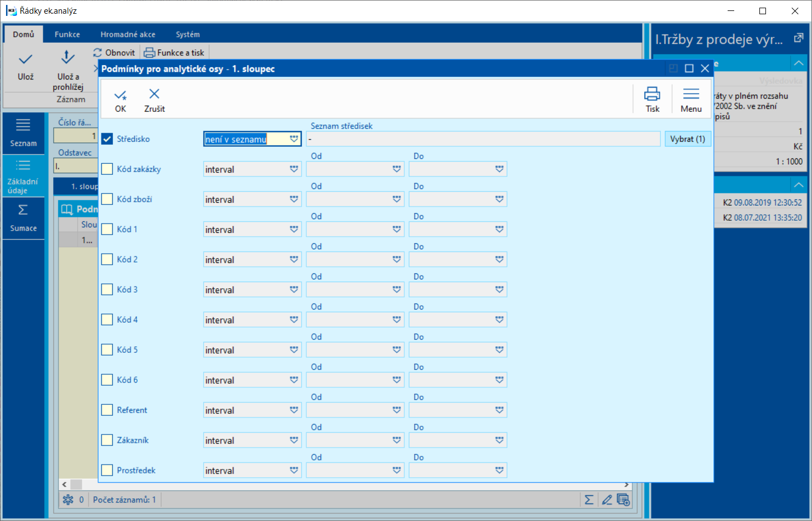Open the Kód zboží interval dropdown
The height and width of the screenshot is (521, 812).
pos(294,199)
